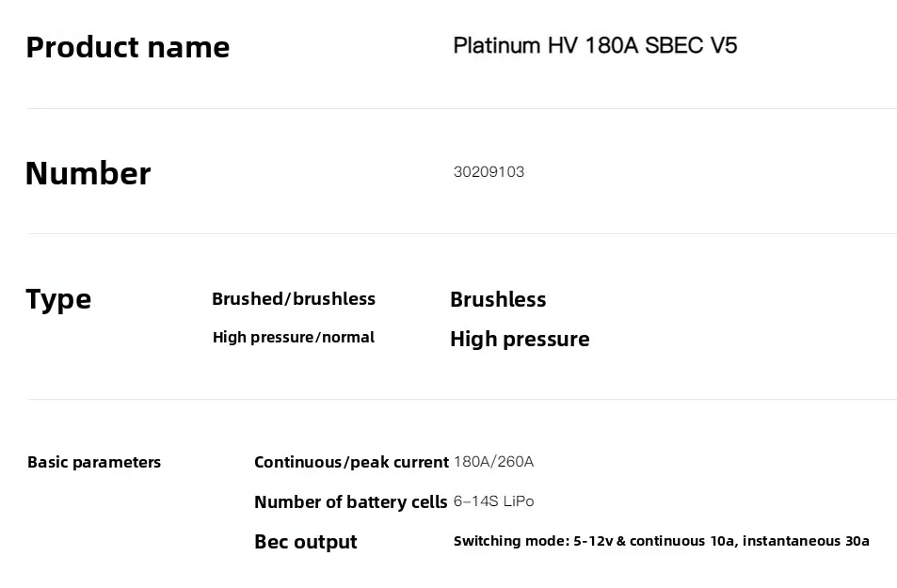Click the Continuous/peak current label
This screenshot has height=588, width=897.
click(351, 462)
